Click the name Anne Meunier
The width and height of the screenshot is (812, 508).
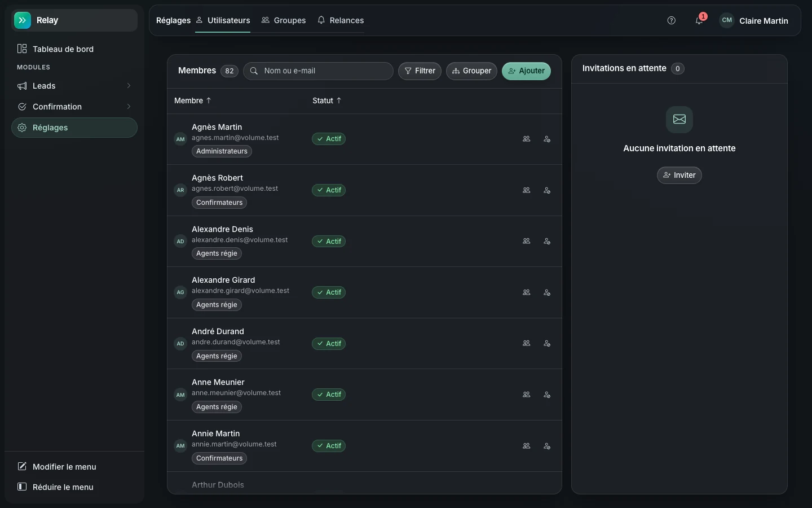218,382
